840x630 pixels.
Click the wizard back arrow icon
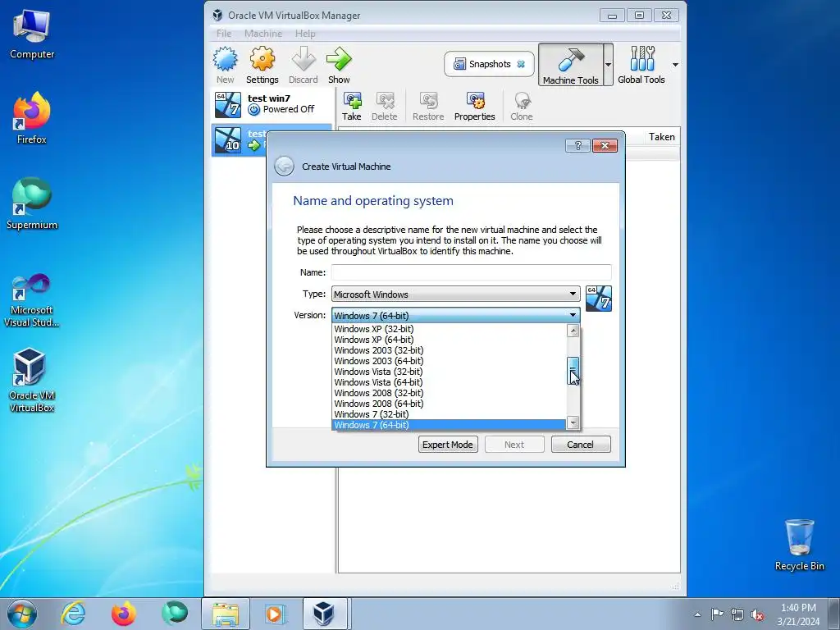click(x=284, y=166)
